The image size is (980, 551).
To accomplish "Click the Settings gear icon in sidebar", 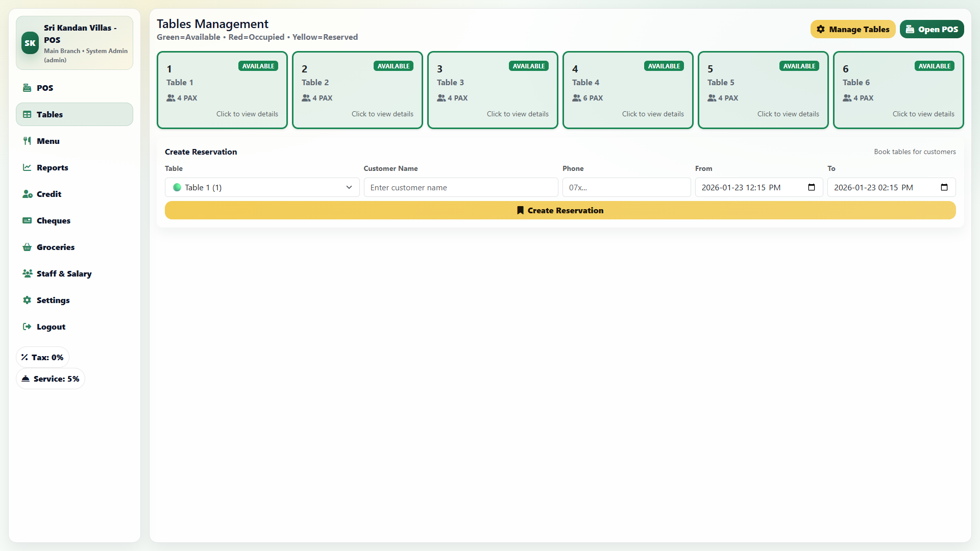I will (x=27, y=300).
